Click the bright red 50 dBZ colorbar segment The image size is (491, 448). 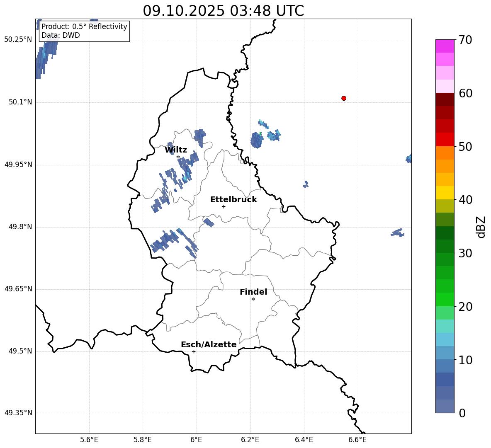pyautogui.click(x=445, y=140)
